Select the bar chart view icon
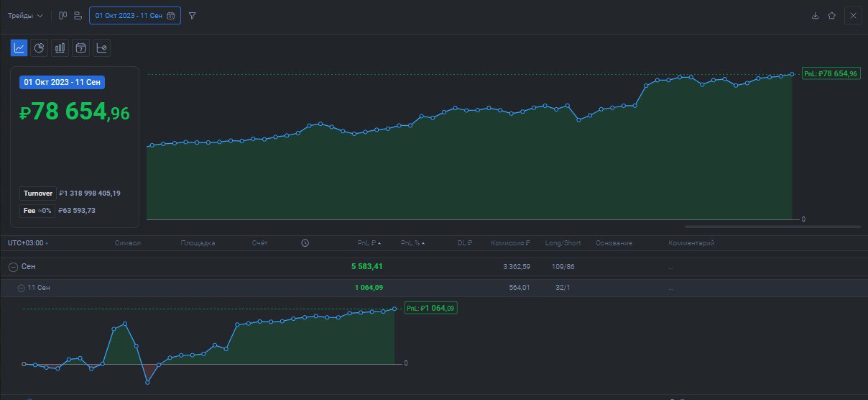The image size is (868, 400). [60, 47]
